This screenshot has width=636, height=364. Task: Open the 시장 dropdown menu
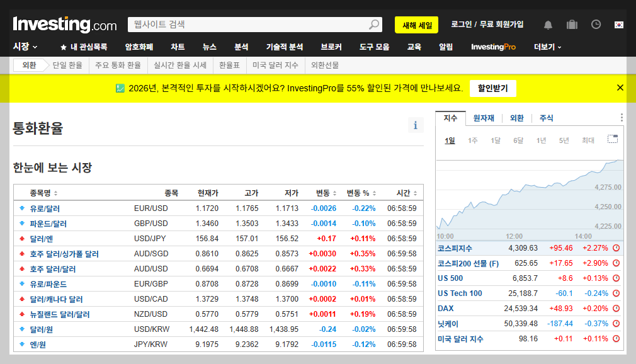point(23,46)
